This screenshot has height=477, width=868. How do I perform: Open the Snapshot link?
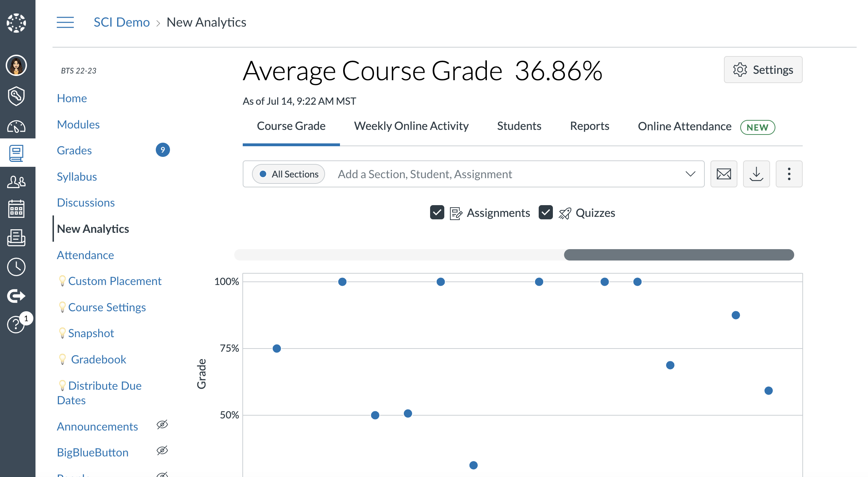coord(91,333)
